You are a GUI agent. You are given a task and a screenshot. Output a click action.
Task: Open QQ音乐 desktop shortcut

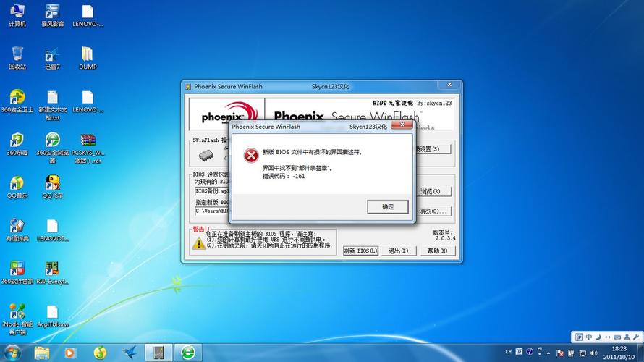coord(17,187)
